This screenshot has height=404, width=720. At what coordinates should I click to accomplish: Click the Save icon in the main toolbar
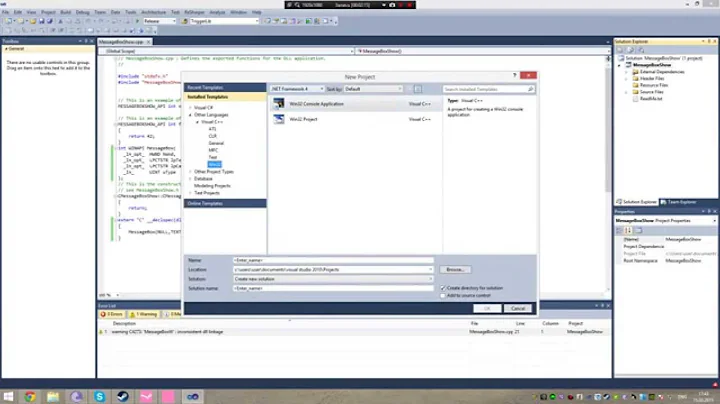(x=41, y=21)
